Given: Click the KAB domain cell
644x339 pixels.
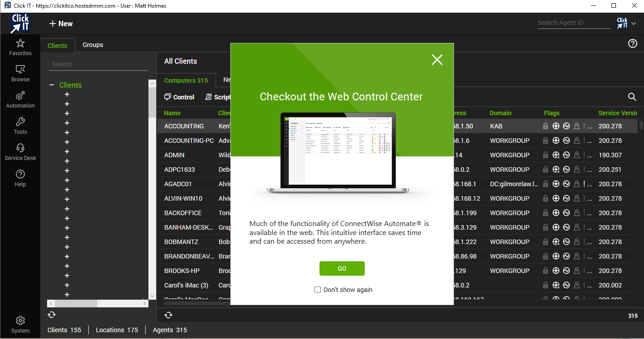Looking at the screenshot, I should click(496, 126).
